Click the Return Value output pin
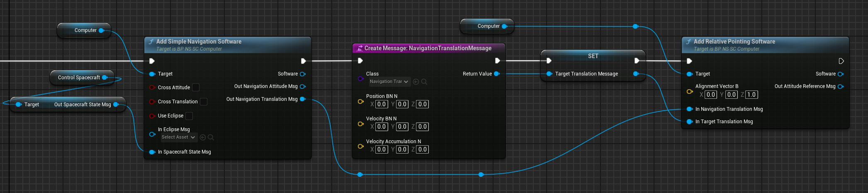 click(496, 74)
